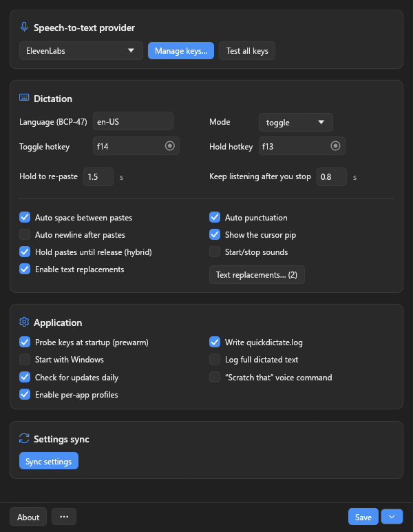413x532 pixels.
Task: Uncheck Probe keys at startup (prewarm)
Action: pyautogui.click(x=25, y=342)
